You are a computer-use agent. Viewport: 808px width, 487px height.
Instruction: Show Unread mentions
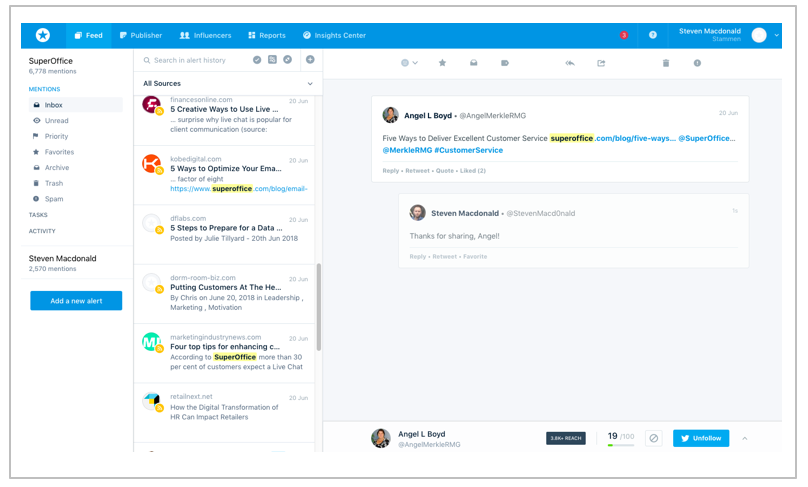click(x=50, y=121)
